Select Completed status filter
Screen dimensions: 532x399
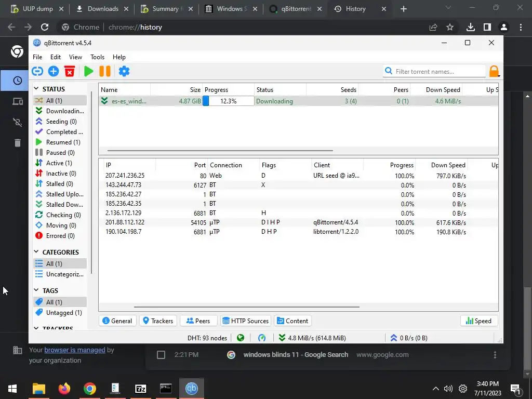click(60, 131)
